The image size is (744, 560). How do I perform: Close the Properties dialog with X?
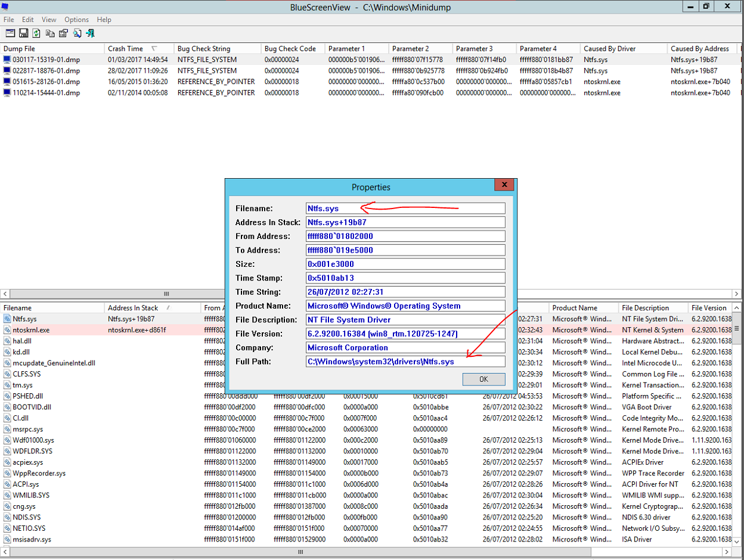(504, 185)
